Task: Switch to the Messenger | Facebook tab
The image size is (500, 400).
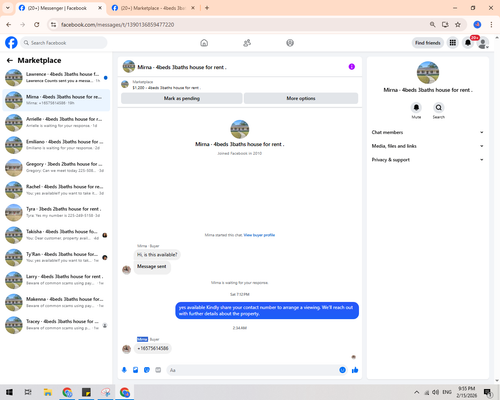Action: 60,8
